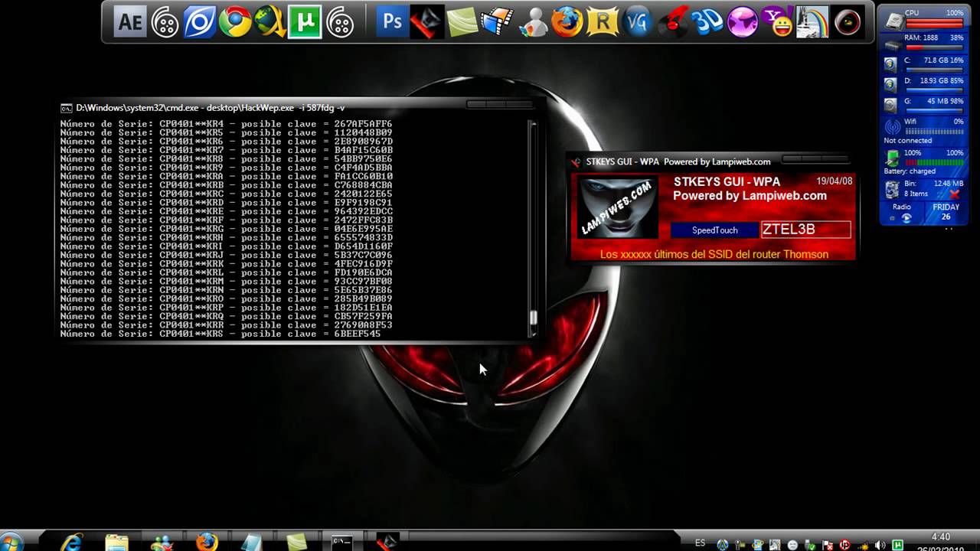Open drive C: in the gadget
980x551 pixels.
[891, 64]
